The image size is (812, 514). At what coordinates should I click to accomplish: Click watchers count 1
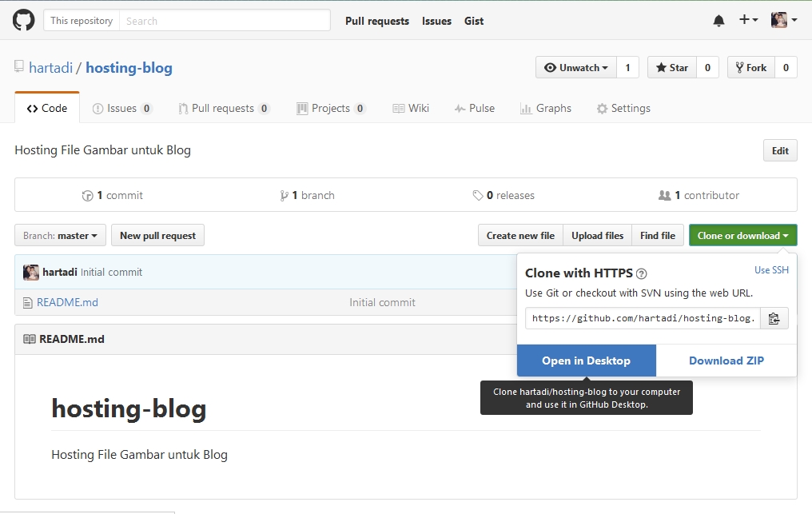[x=627, y=68]
